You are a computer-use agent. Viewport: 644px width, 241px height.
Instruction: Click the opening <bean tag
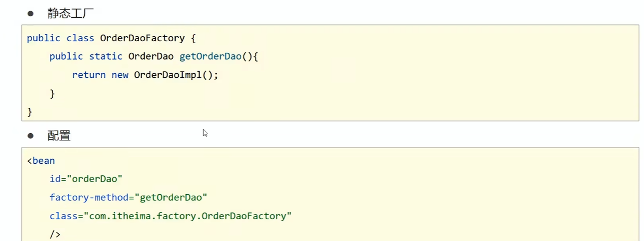coord(41,161)
